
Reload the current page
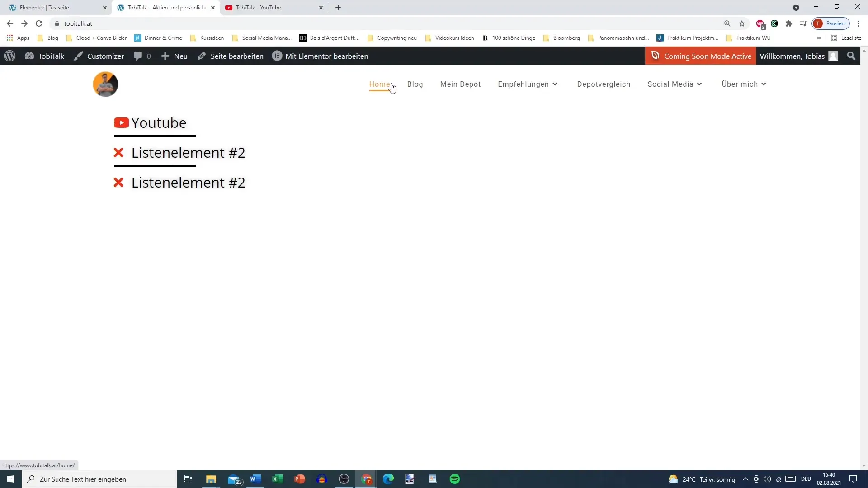pos(39,23)
